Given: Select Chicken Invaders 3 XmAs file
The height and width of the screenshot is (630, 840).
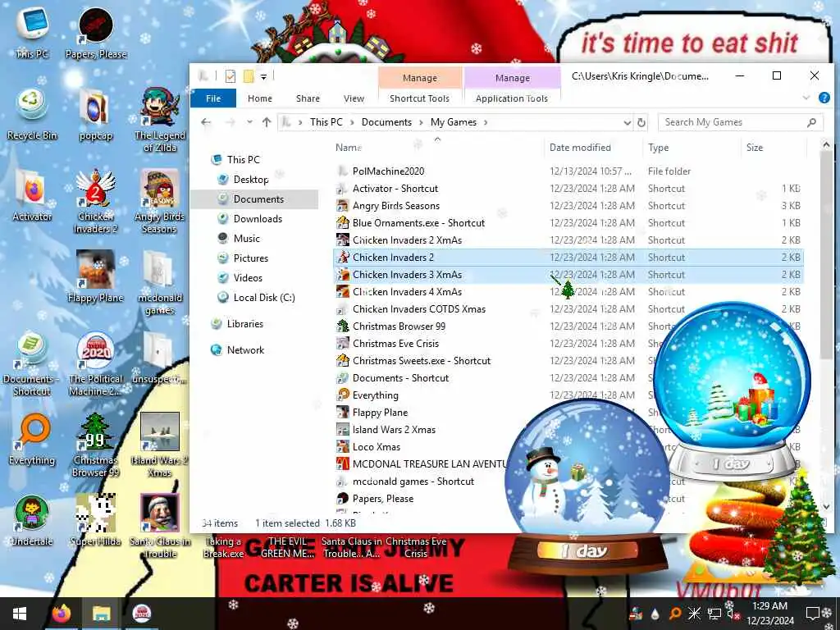Looking at the screenshot, I should click(x=568, y=274).
